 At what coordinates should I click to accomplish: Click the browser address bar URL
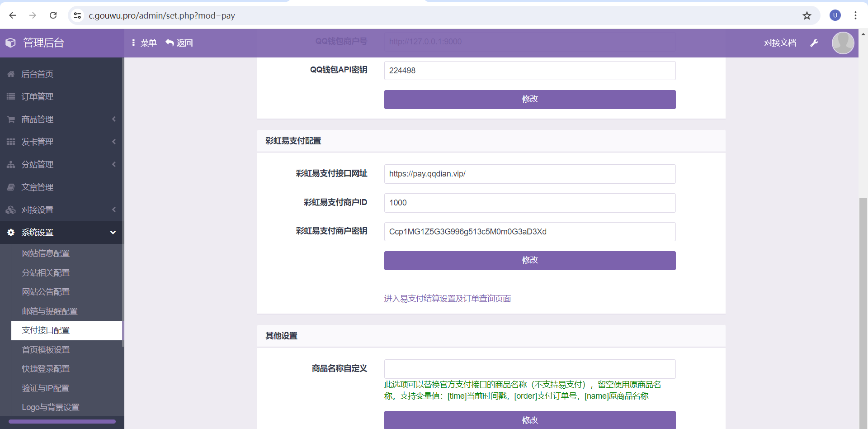coord(162,16)
